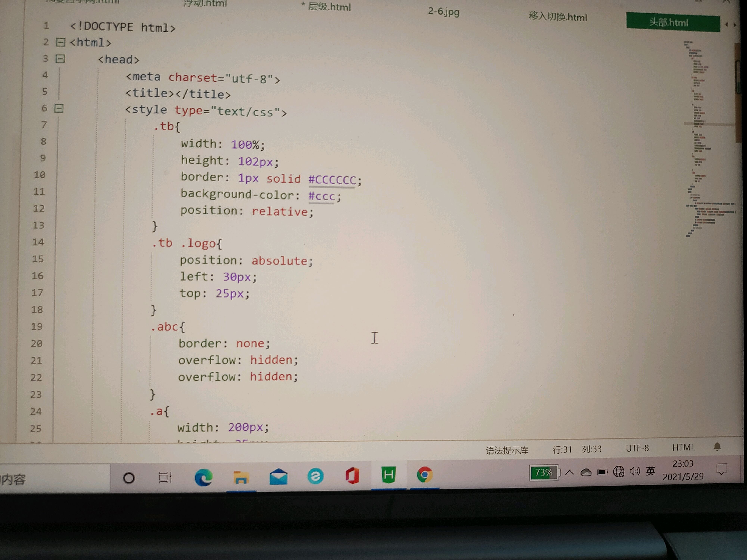
Task: Click the Cortana circle icon
Action: (x=129, y=478)
